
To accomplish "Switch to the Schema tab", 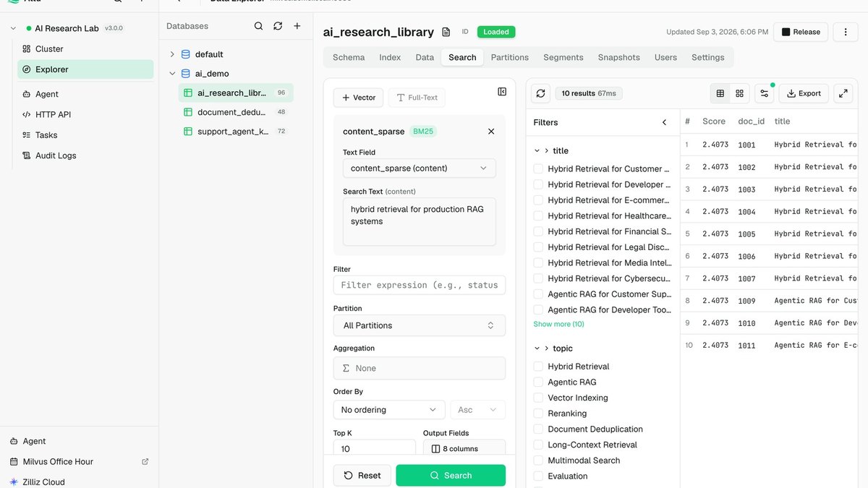I will click(349, 57).
